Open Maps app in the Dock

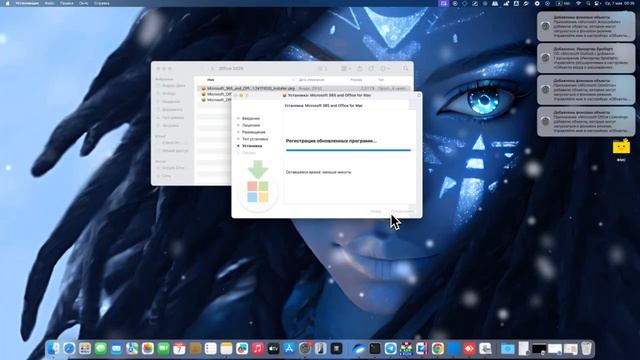click(132, 349)
